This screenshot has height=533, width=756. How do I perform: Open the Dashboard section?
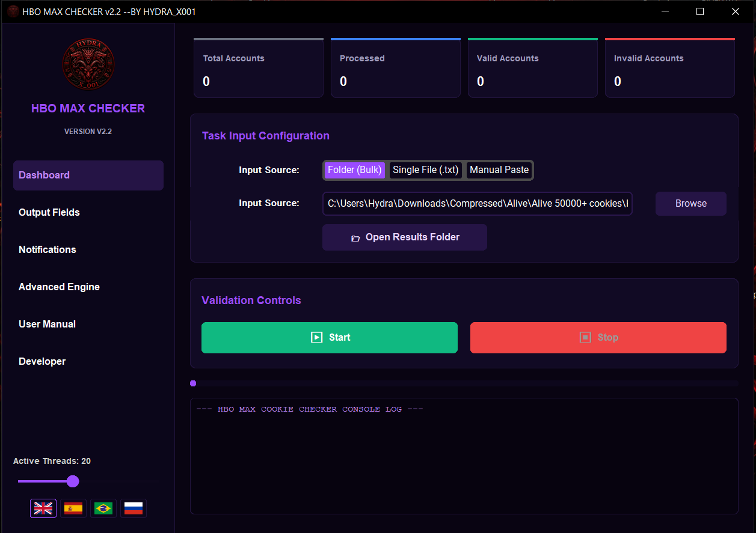click(x=88, y=175)
